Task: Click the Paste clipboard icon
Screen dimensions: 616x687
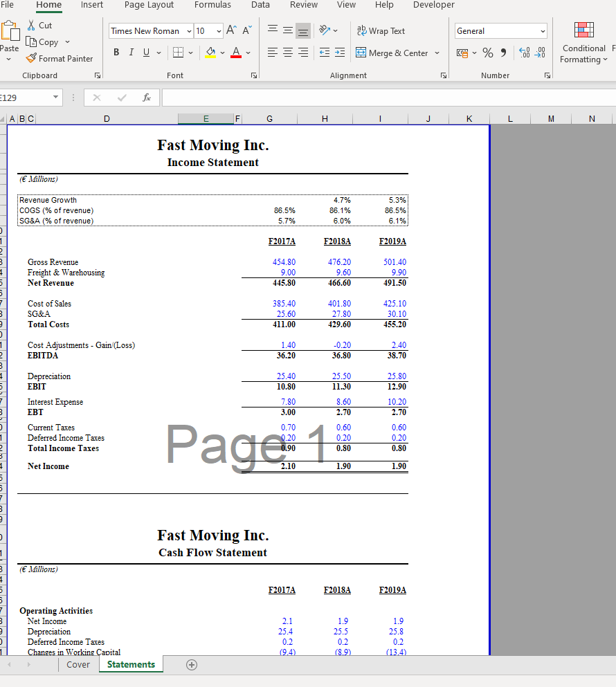Action: point(10,32)
